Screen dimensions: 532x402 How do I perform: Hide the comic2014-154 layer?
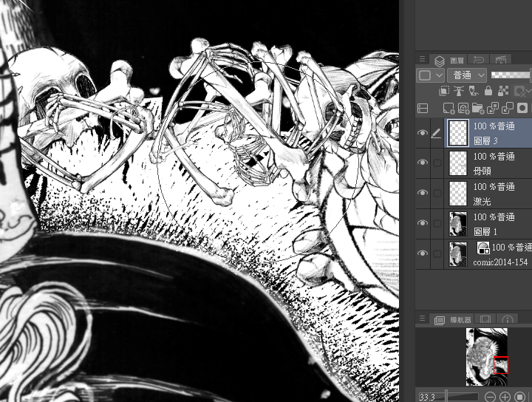click(x=423, y=253)
